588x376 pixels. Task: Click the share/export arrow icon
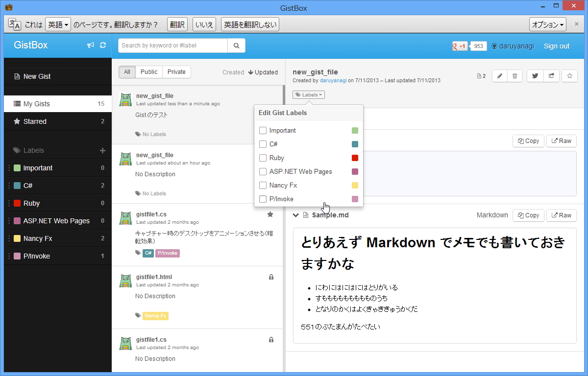click(x=551, y=76)
